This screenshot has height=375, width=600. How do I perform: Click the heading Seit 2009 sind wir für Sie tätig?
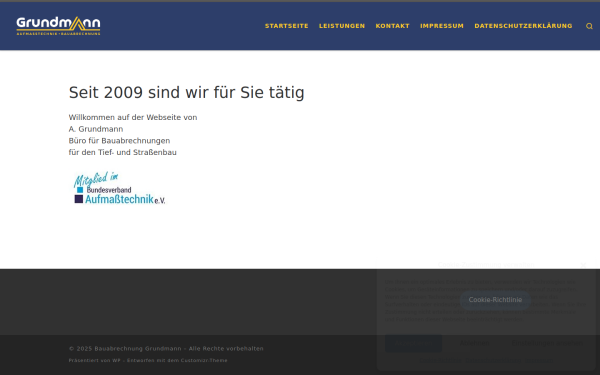coord(186,93)
